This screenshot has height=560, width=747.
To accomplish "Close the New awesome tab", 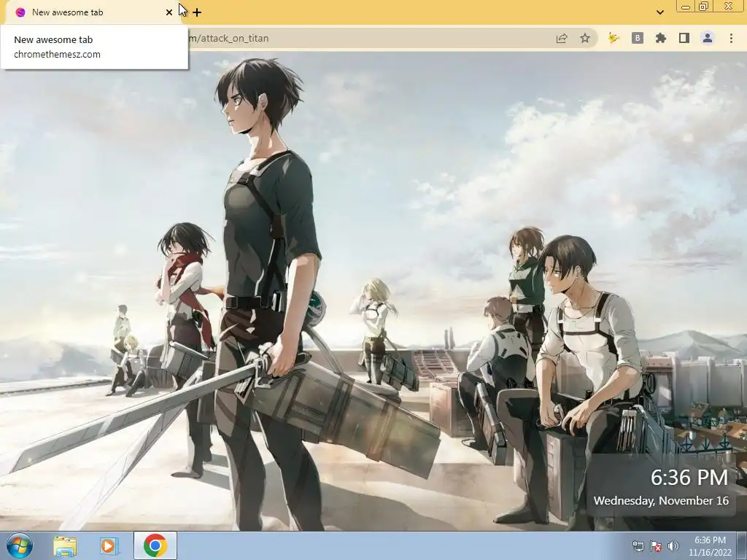I will 169,12.
